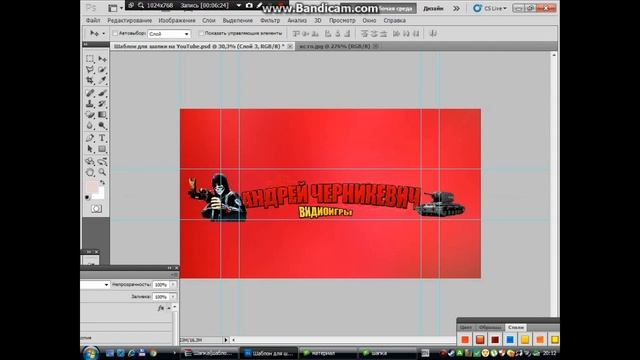The image size is (640, 360).
Task: Select the History Brush tool
Action: click(102, 104)
